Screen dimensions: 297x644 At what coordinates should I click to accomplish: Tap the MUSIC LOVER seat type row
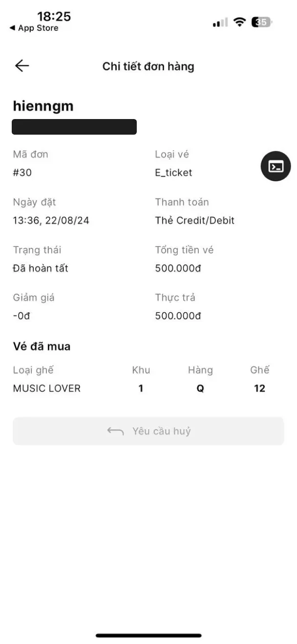(x=142, y=388)
